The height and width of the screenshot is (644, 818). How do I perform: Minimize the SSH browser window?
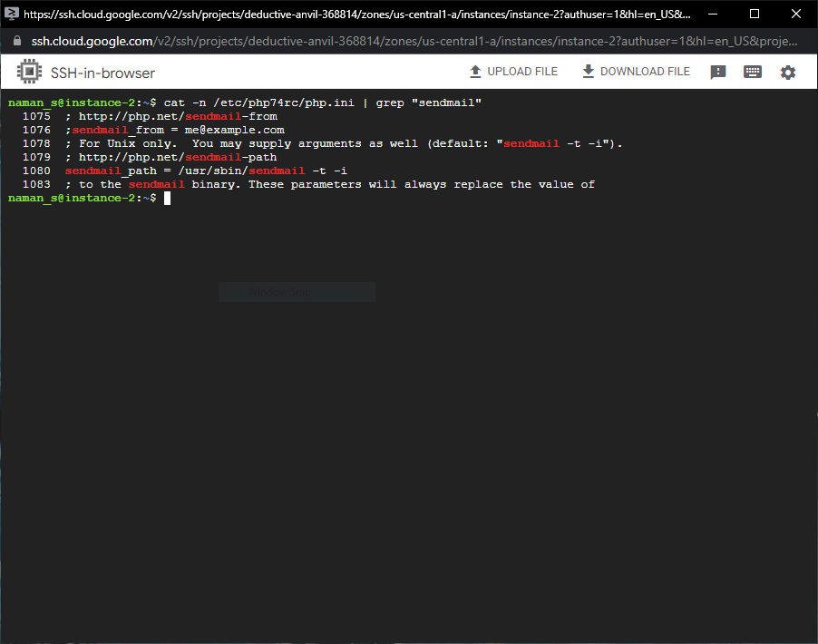[x=713, y=14]
